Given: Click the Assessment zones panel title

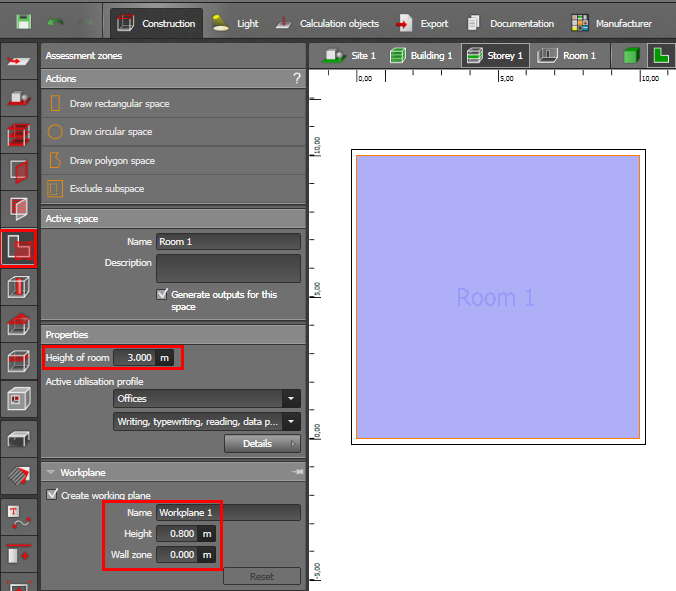Looking at the screenshot, I should coord(84,56).
